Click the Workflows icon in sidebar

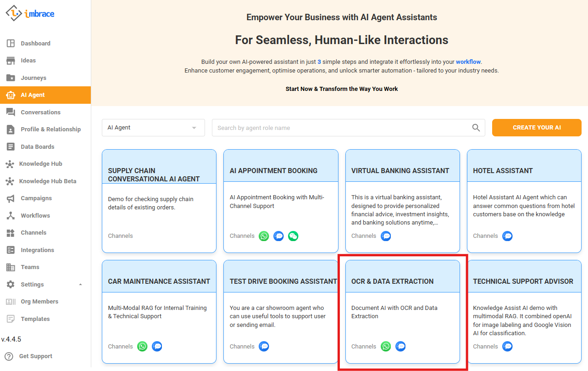(11, 216)
